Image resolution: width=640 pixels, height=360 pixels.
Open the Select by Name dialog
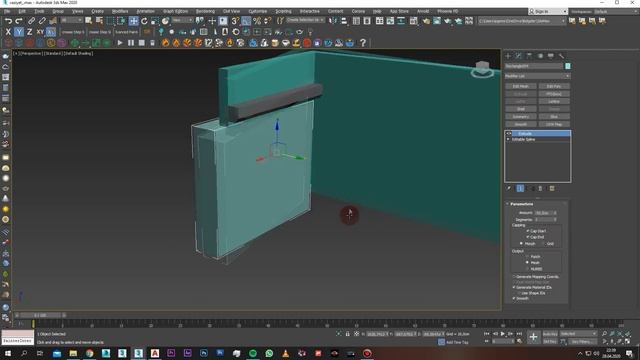tap(99, 20)
